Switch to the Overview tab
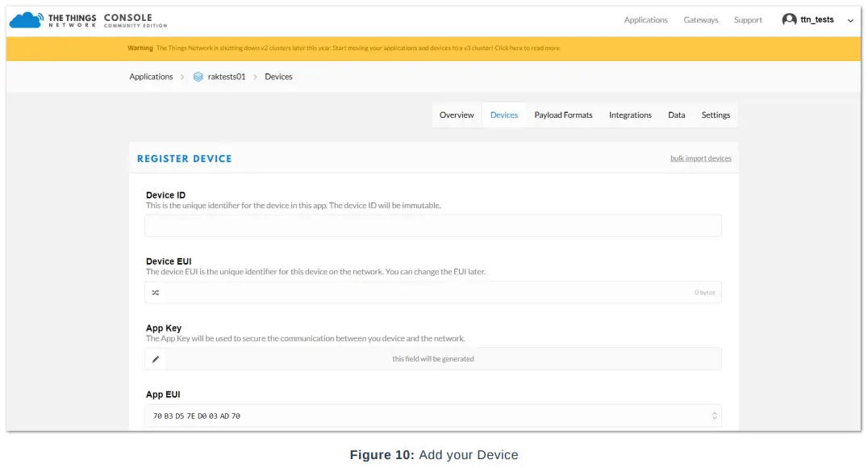This screenshot has height=468, width=868. coord(457,115)
